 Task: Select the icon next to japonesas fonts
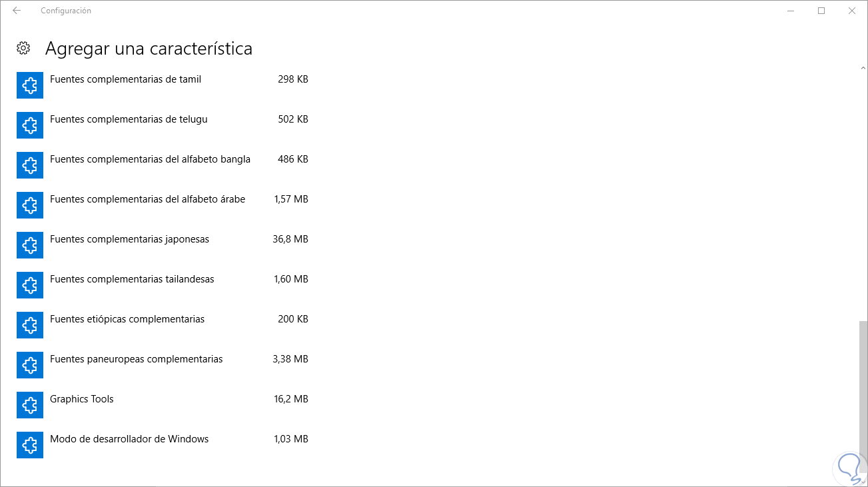30,246
